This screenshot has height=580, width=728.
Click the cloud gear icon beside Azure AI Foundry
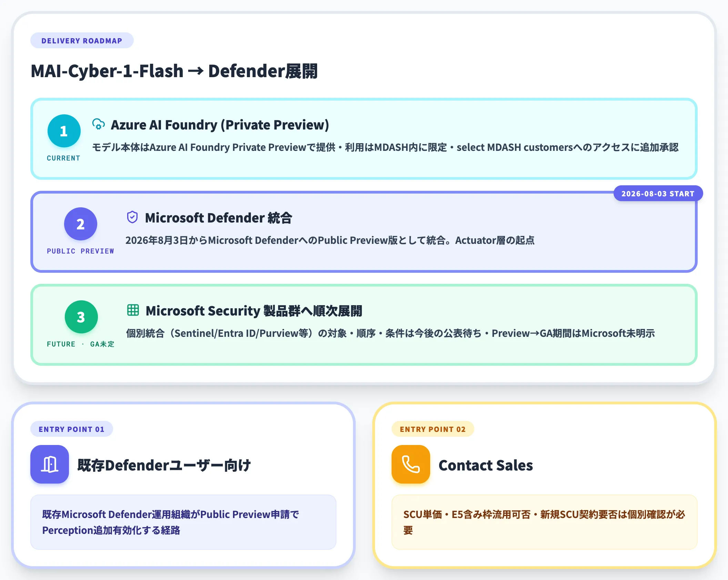pos(99,124)
